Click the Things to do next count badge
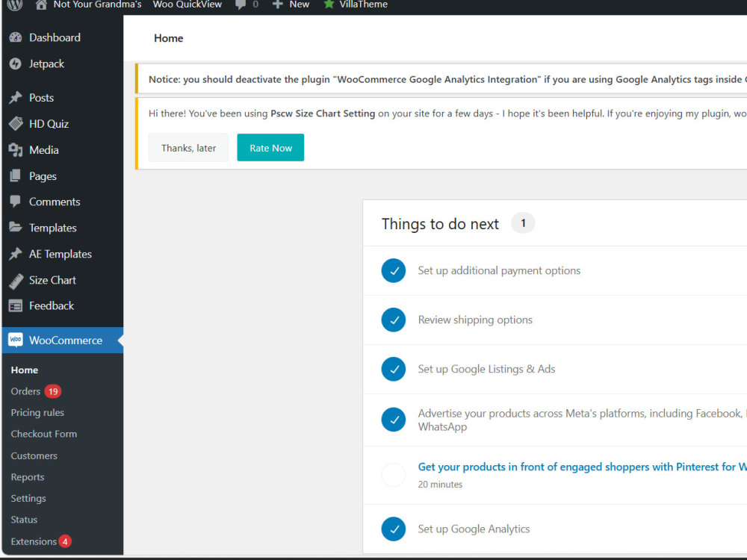The height and width of the screenshot is (560, 747). (523, 223)
